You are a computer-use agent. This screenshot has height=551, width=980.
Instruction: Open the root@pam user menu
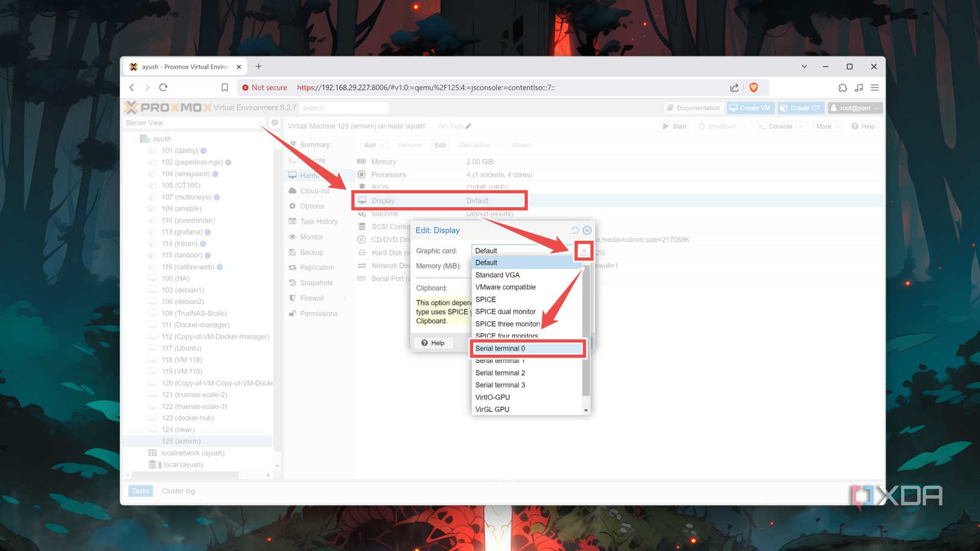click(855, 107)
